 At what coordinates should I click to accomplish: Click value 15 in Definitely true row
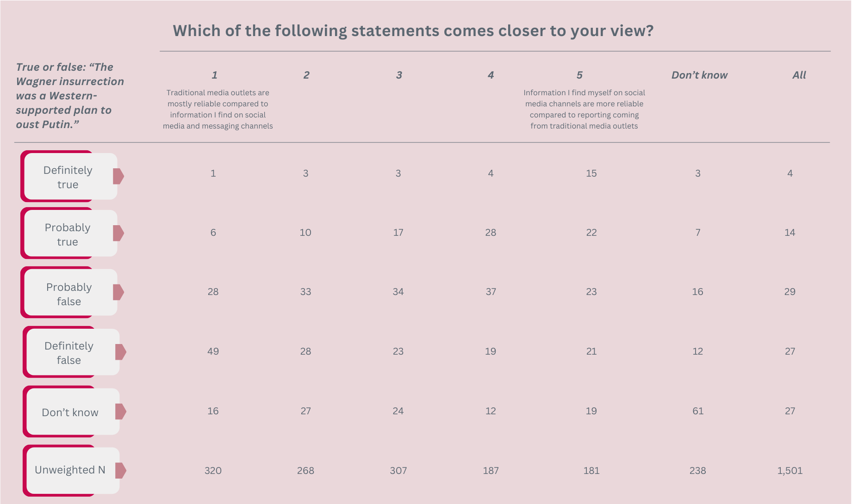(591, 173)
